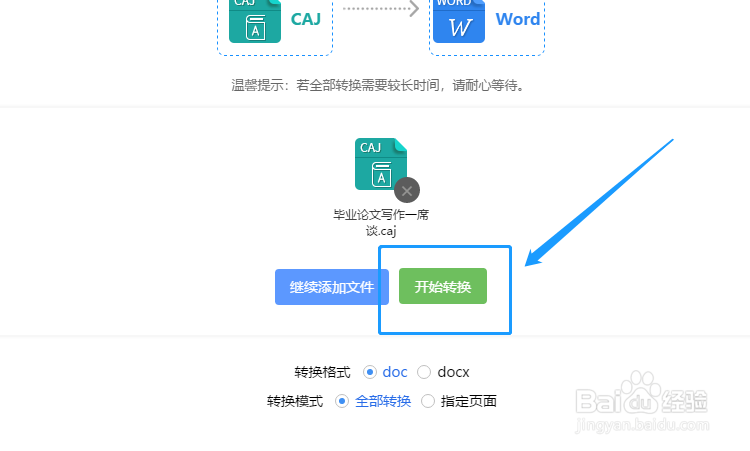This screenshot has height=451, width=750.
Task: Choose the 指定页面 mode radio button
Action: [x=428, y=401]
